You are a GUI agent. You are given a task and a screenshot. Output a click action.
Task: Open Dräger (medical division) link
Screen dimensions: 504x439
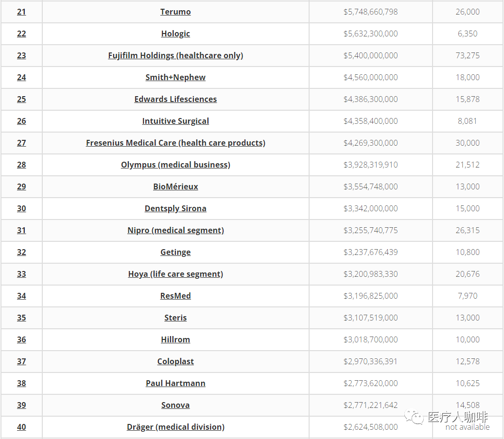pos(175,427)
